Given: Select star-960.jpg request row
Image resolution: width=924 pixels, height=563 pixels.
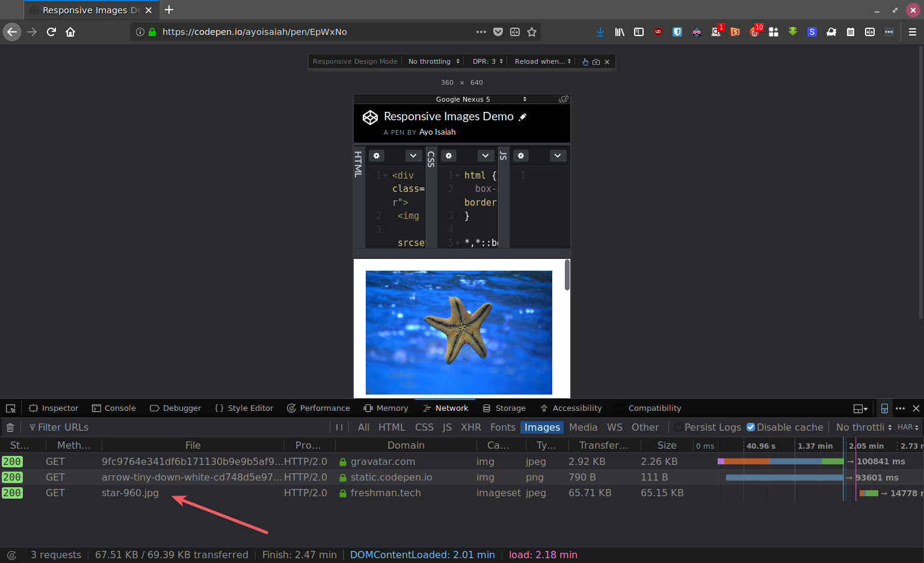Looking at the screenshot, I should (130, 493).
